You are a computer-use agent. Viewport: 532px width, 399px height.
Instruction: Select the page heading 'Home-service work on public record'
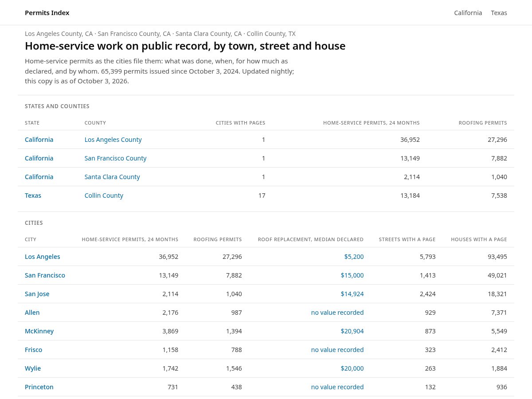point(185,46)
